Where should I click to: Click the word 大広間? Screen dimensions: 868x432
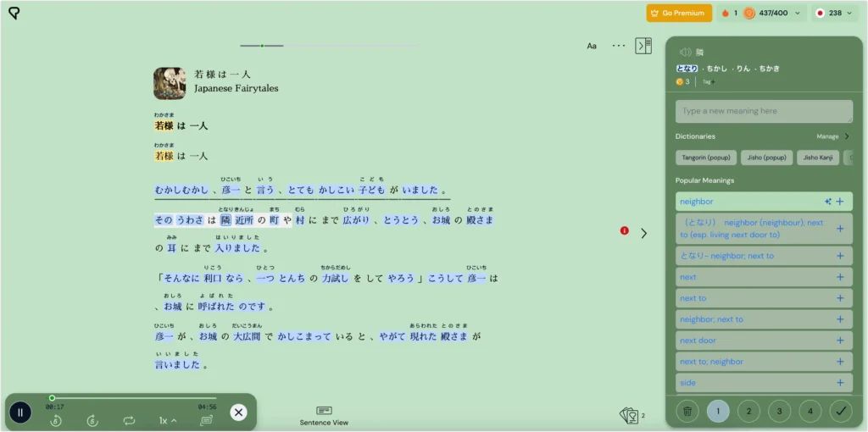(247, 336)
